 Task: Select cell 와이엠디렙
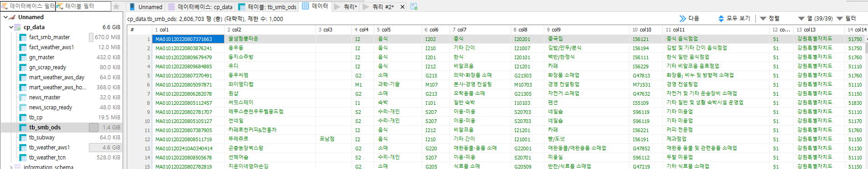pyautogui.click(x=270, y=85)
